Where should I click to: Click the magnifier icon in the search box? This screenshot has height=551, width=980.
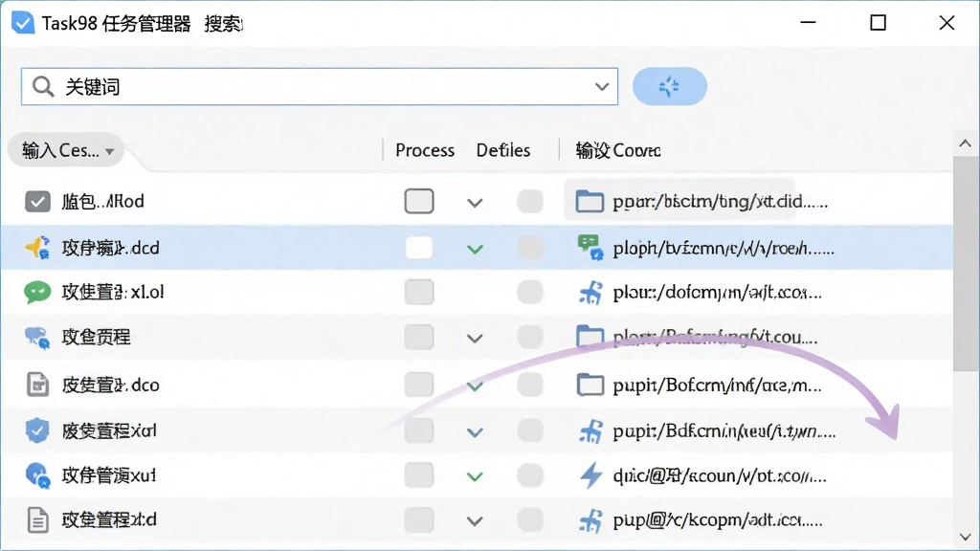tap(42, 86)
